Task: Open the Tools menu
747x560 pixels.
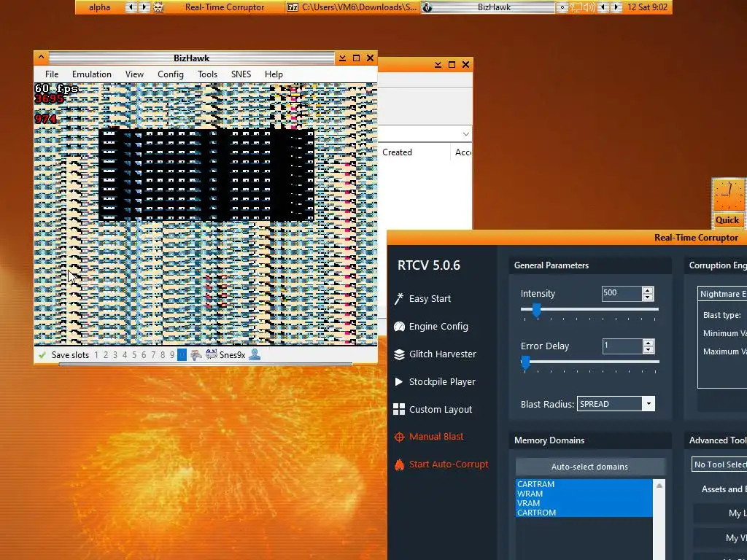Action: (x=207, y=74)
